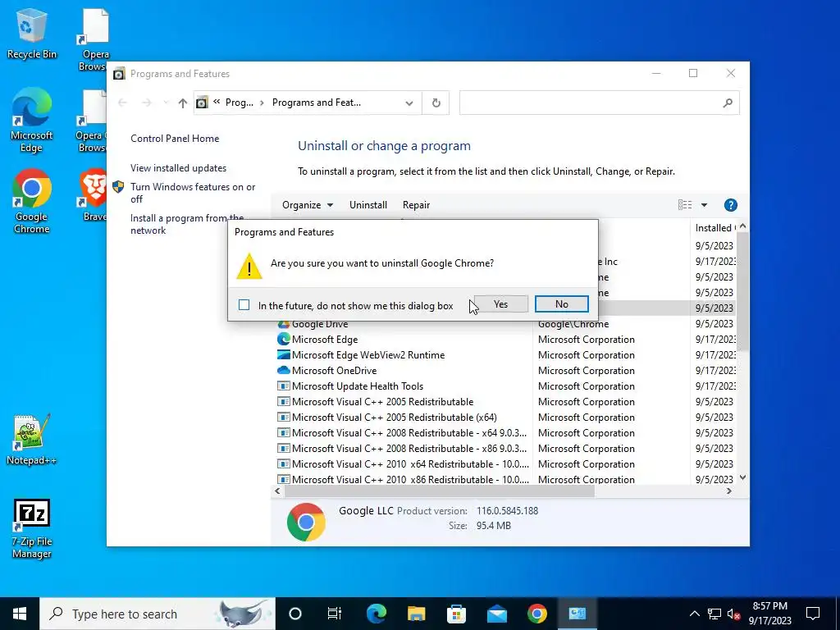Open Microsoft Store from taskbar
This screenshot has height=630, width=840.
tap(456, 614)
